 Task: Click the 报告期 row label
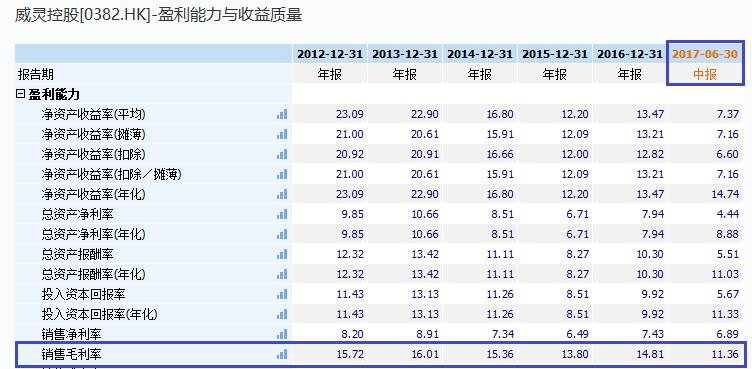pyautogui.click(x=35, y=74)
